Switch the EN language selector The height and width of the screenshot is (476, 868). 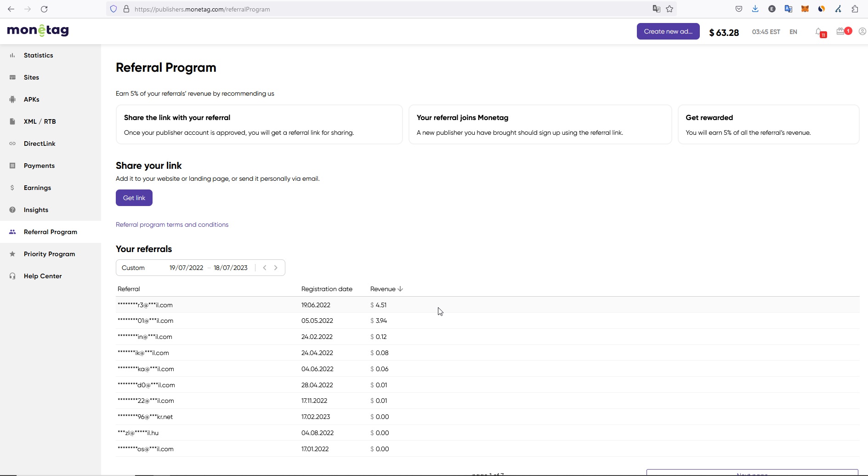(x=793, y=32)
